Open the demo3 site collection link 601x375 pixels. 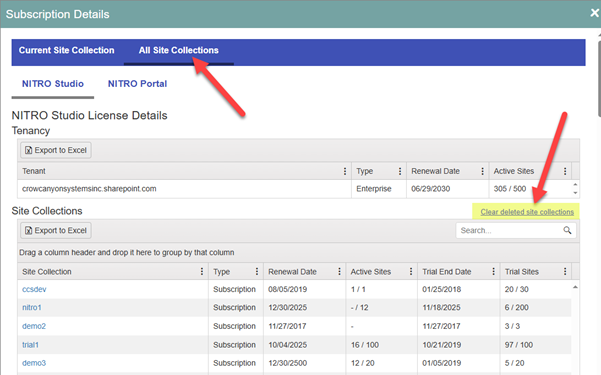tap(34, 363)
